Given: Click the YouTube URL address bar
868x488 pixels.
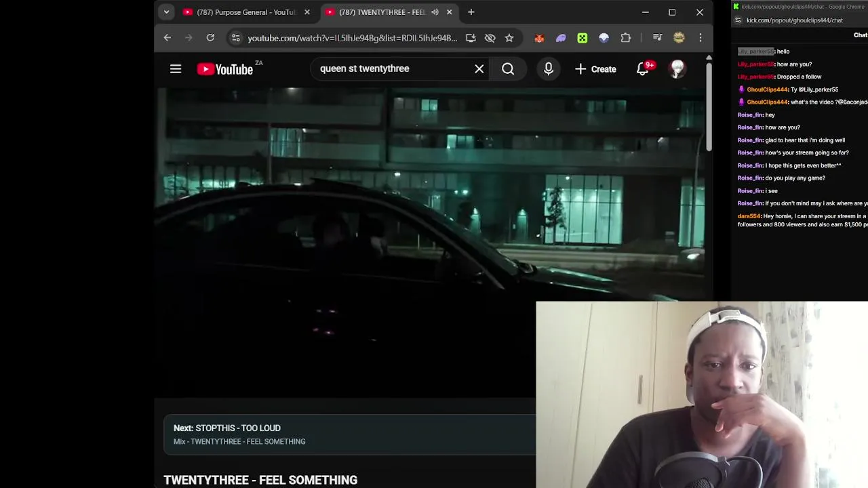Looking at the screenshot, I should [x=352, y=38].
